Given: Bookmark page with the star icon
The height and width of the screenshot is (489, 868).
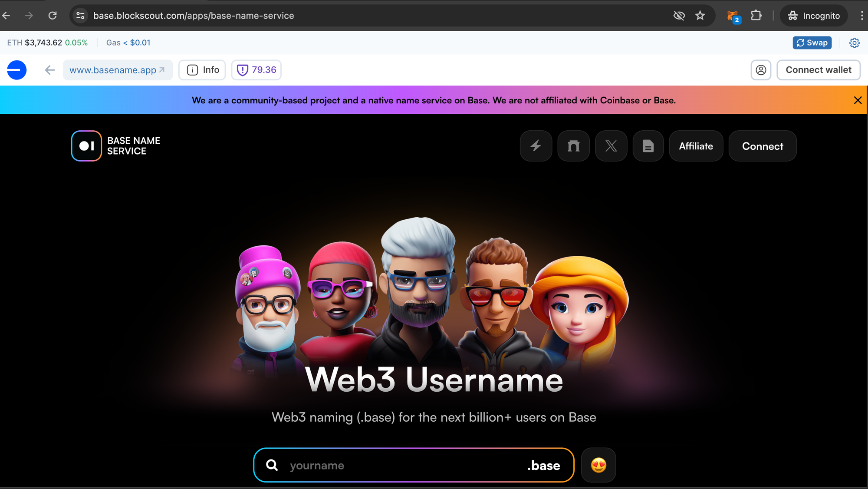Looking at the screenshot, I should click(700, 16).
